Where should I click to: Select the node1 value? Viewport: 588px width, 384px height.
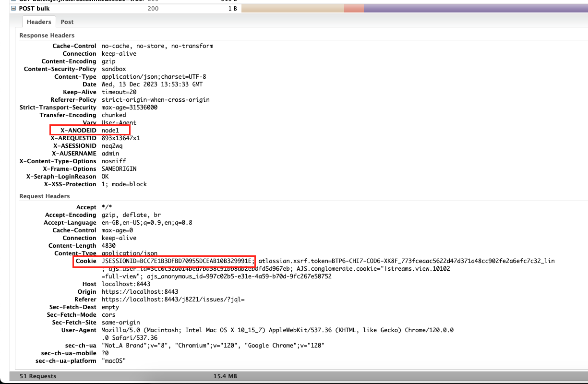click(110, 131)
